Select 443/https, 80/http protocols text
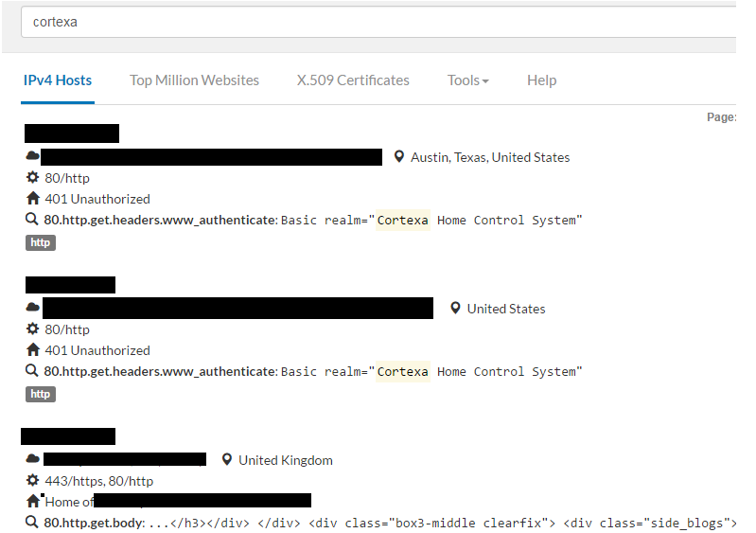 point(98,481)
